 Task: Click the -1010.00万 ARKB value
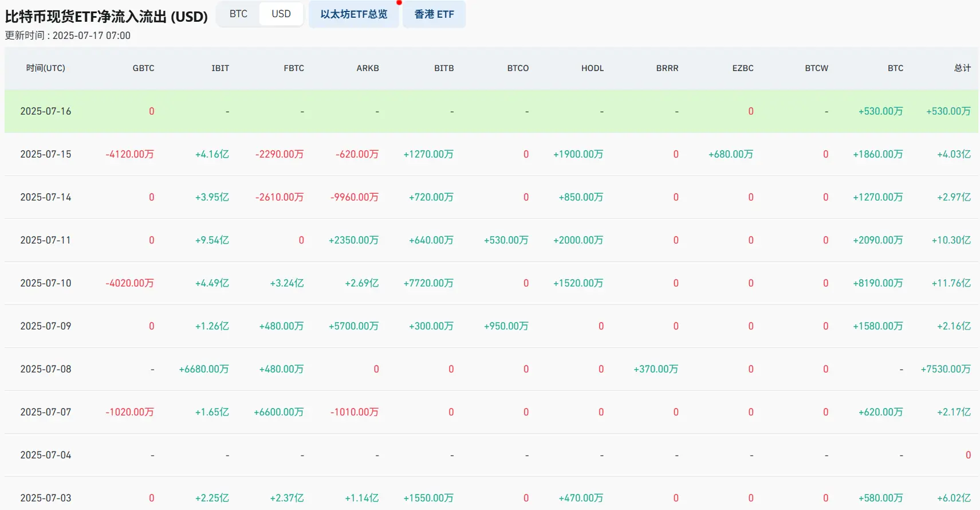[x=355, y=412]
